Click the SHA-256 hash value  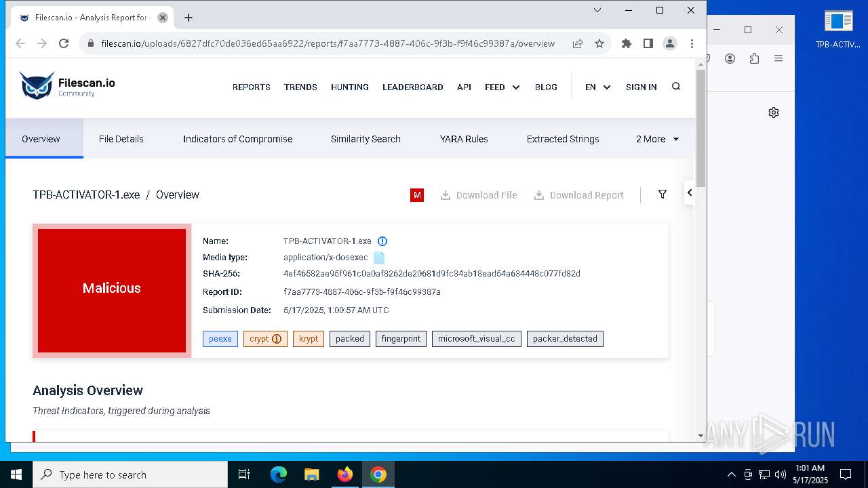[x=432, y=274]
